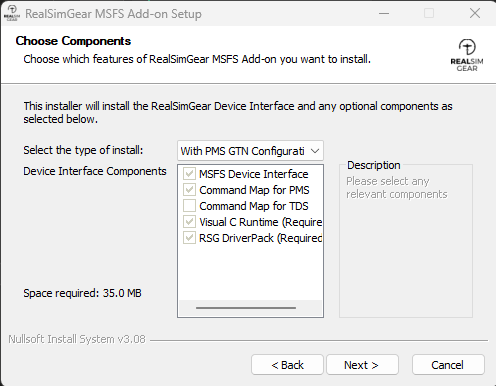Screen dimensions: 496x386
Task: Close the setup window with X
Action: tap(475, 14)
